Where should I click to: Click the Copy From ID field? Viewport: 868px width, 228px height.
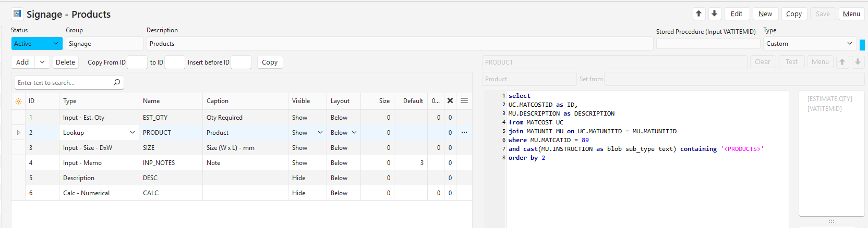(137, 62)
